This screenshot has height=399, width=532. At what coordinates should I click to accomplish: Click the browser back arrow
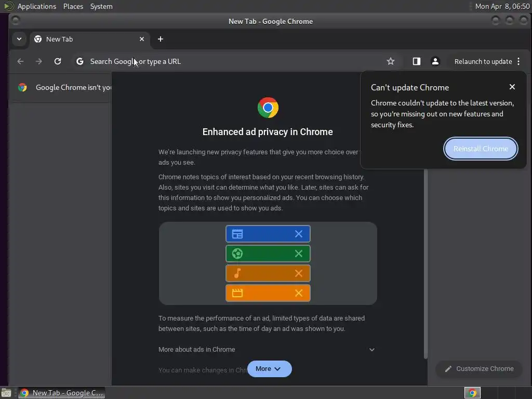click(x=20, y=61)
